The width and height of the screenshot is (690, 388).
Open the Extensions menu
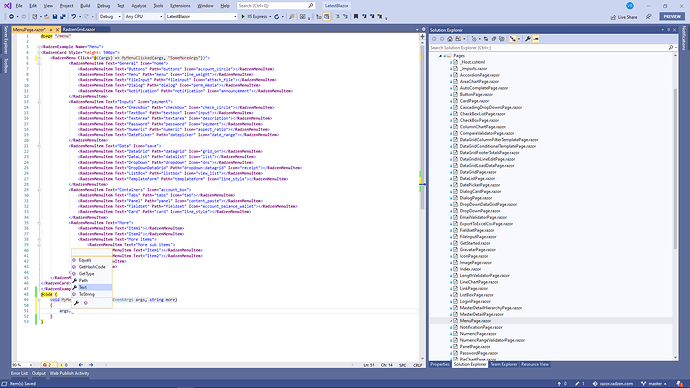[x=180, y=6]
